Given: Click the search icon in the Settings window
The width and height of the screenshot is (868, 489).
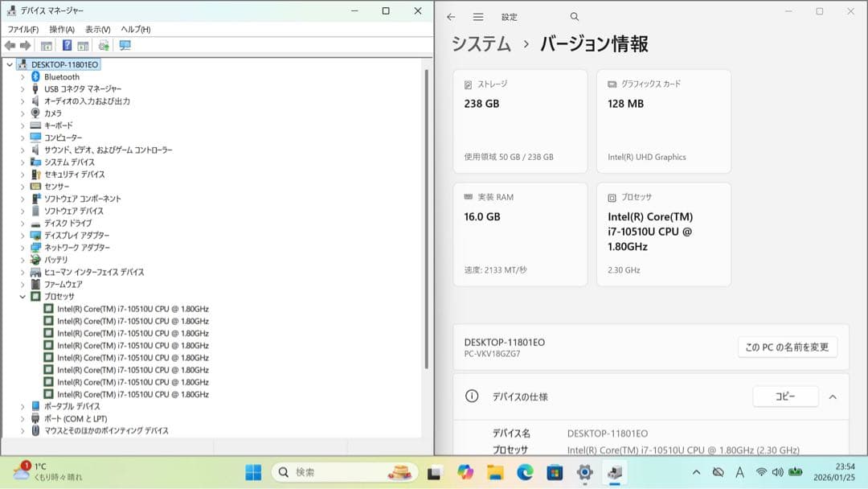Looking at the screenshot, I should tap(574, 16).
